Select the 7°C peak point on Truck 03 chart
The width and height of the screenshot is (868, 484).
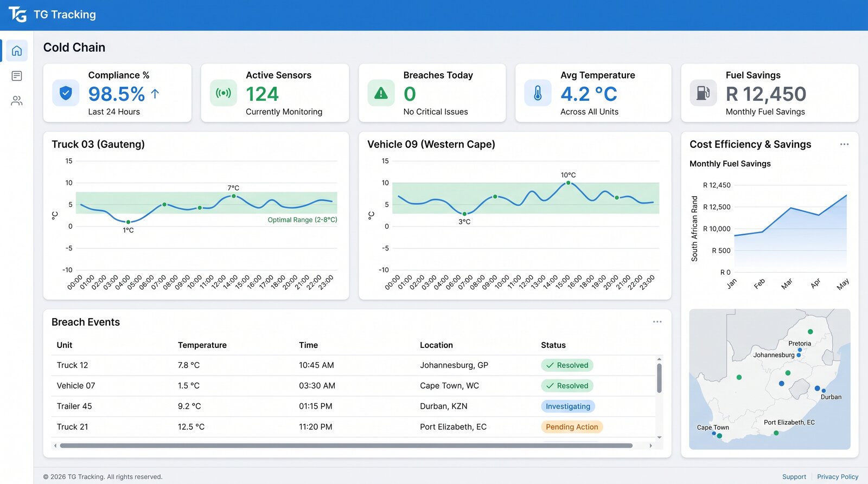click(234, 196)
